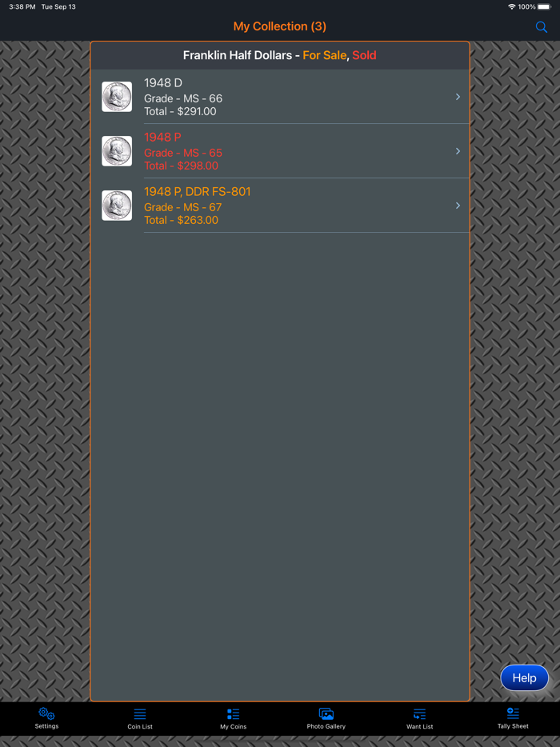
Task: Open the Tally Sheet icon
Action: coord(513,713)
